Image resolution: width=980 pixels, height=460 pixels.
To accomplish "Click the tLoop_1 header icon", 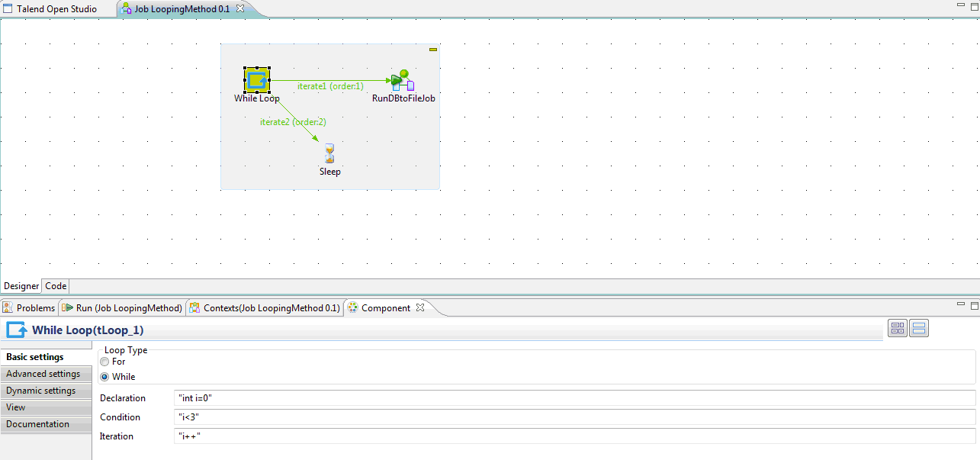I will pyautogui.click(x=16, y=330).
